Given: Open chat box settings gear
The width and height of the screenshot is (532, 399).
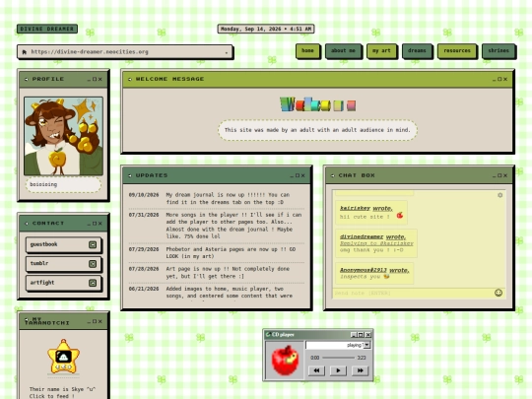Looking at the screenshot, I should [499, 195].
